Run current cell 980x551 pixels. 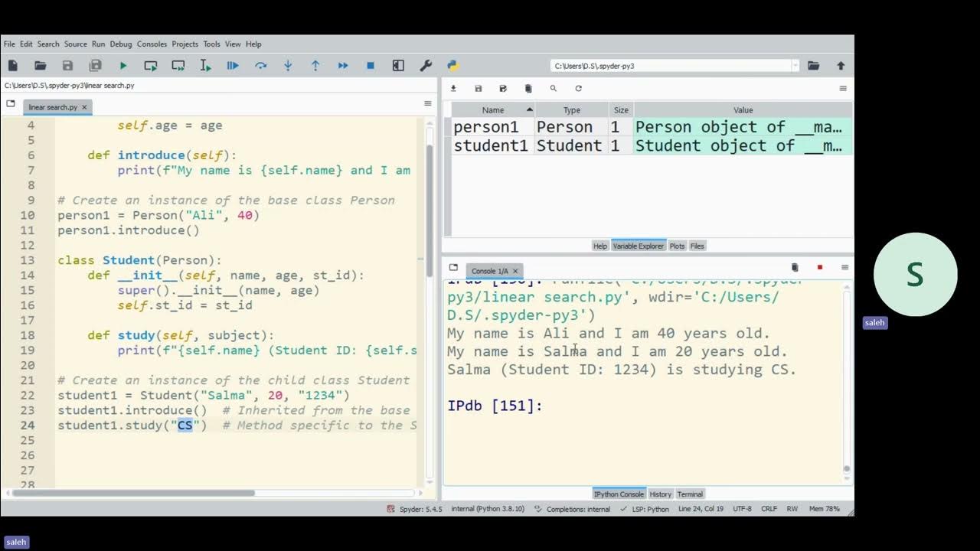[x=151, y=66]
